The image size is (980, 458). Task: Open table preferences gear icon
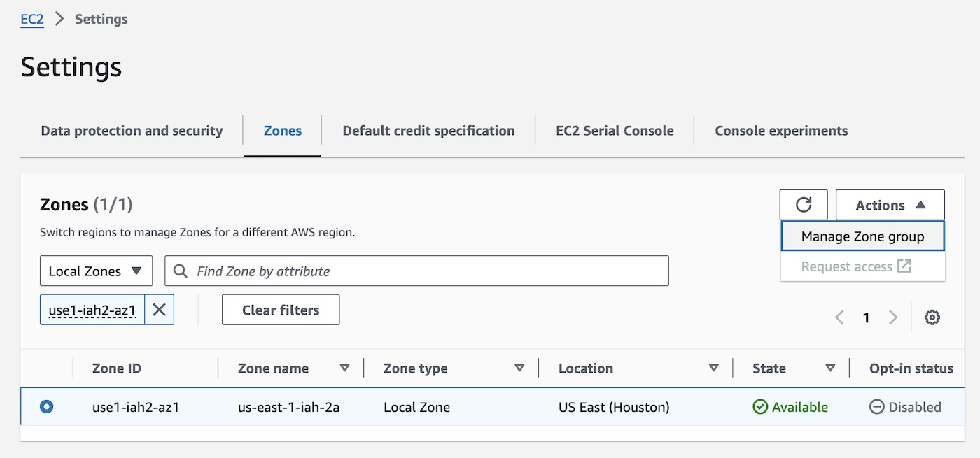click(932, 317)
